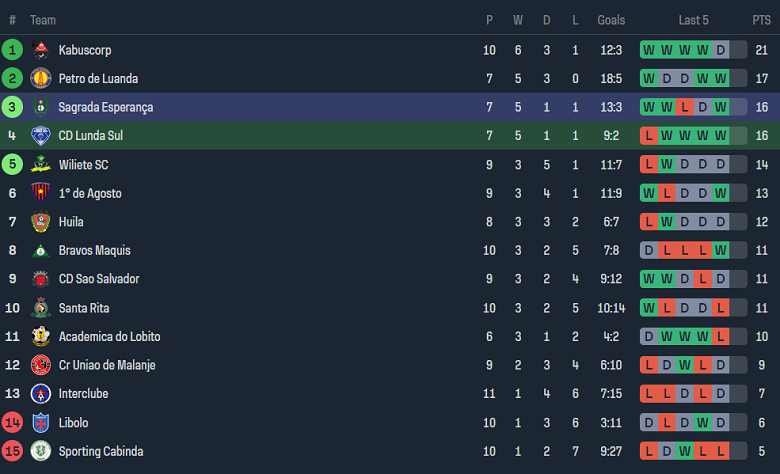Click the Sporting Cabinda team logo
Viewport: 780px width, 474px height.
pos(41,451)
